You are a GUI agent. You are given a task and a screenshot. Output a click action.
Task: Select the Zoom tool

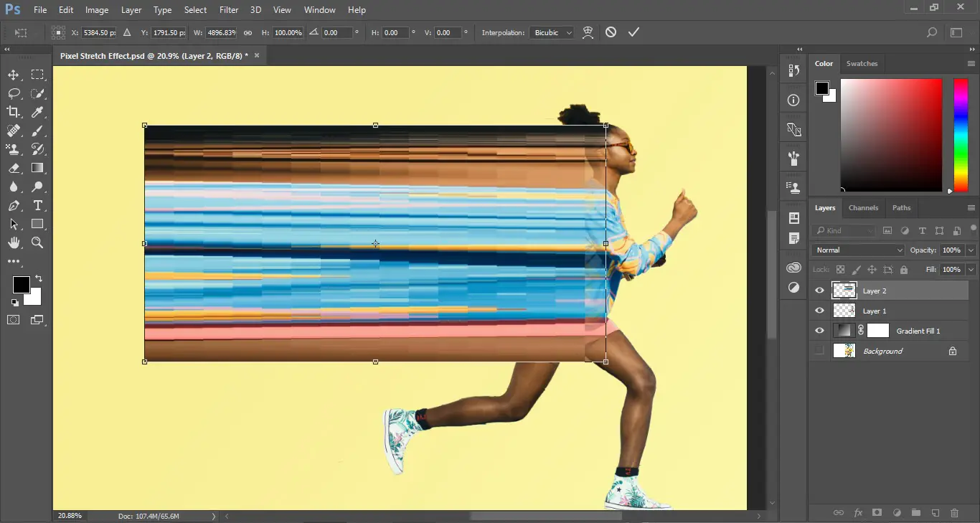coord(37,243)
